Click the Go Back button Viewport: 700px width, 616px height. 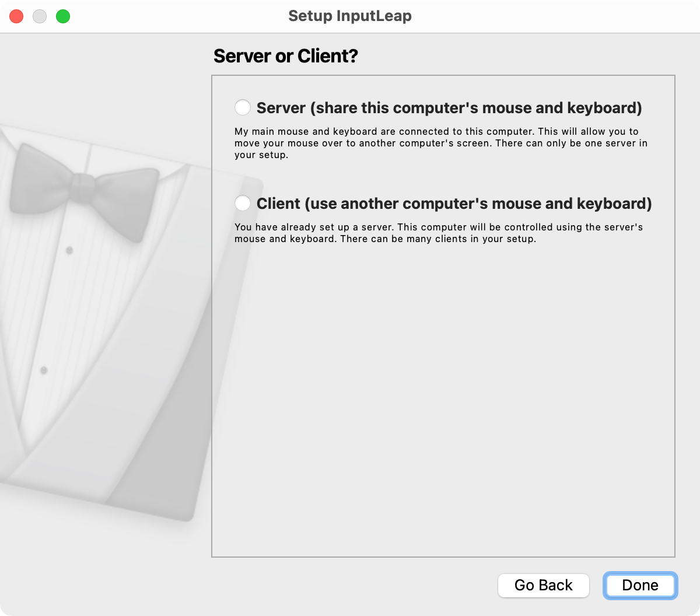coord(543,585)
